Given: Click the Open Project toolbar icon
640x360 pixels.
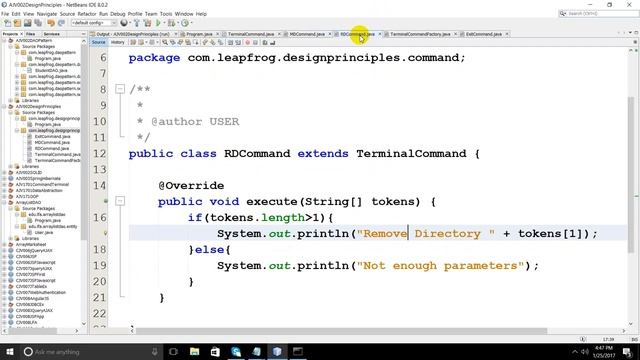Looking at the screenshot, I should 28,23.
